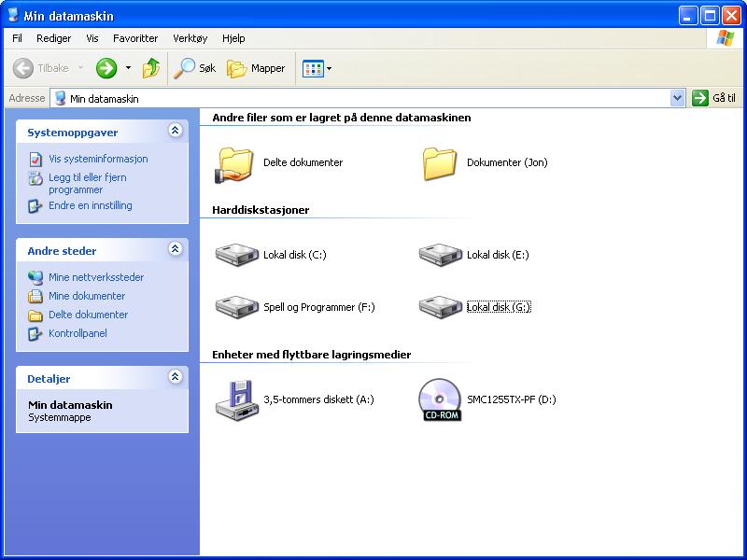The height and width of the screenshot is (560, 747).
Task: Collapse the Andre steder panel
Action: point(175,249)
